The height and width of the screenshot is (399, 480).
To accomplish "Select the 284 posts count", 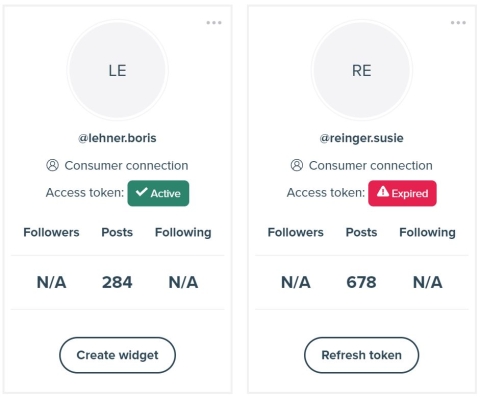I will click(x=117, y=282).
